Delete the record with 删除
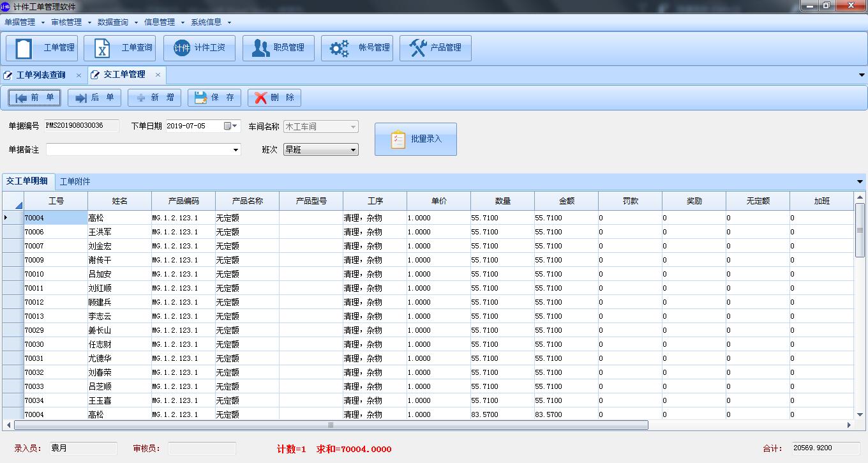This screenshot has height=463, width=868. pos(274,98)
